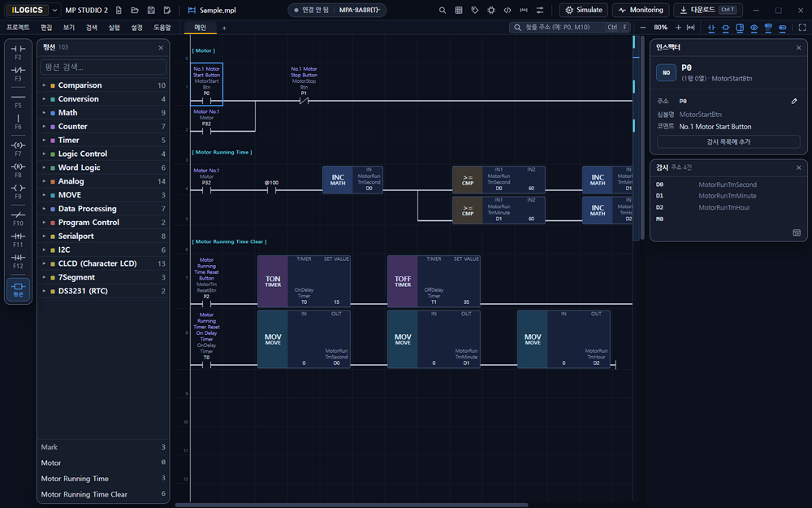Open the chip hardware icon in top toolbar

(x=491, y=10)
